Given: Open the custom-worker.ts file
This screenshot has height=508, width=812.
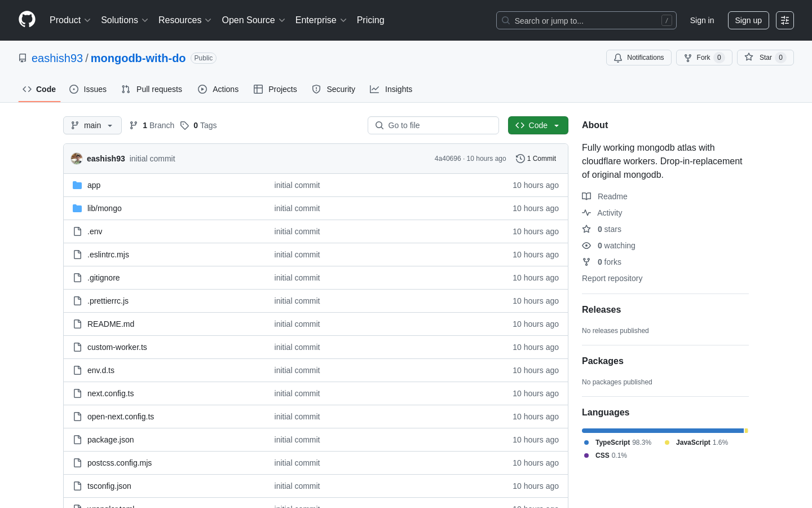Looking at the screenshot, I should point(117,347).
